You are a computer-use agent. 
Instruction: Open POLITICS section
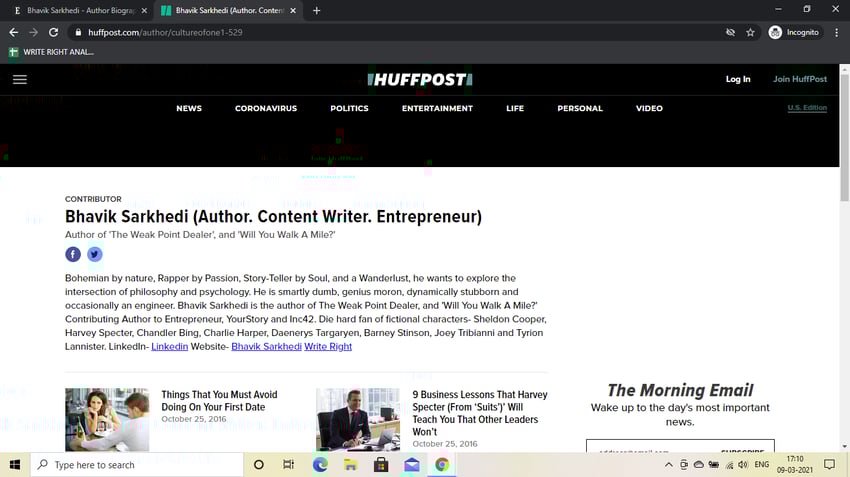(349, 108)
